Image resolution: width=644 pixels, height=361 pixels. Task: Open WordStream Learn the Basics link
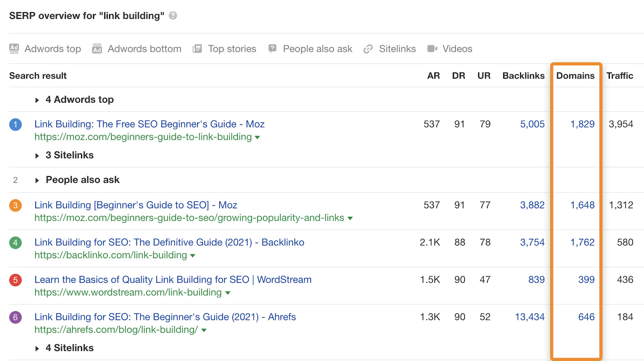tap(173, 280)
